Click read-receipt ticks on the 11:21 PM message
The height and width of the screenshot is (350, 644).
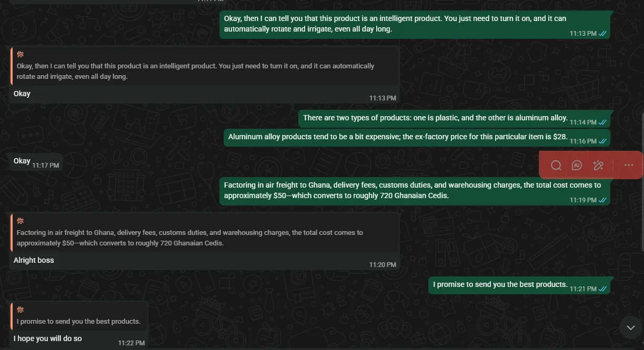click(x=603, y=289)
